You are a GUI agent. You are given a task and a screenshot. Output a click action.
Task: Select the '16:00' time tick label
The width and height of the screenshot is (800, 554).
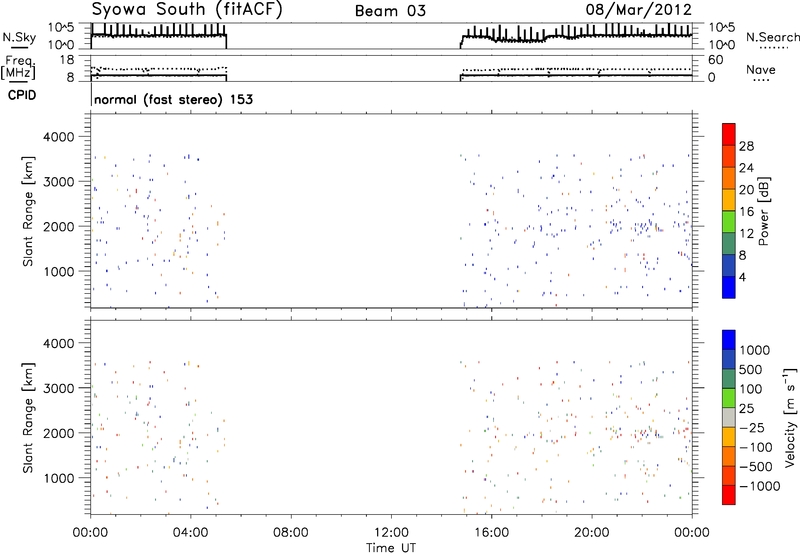tap(491, 533)
